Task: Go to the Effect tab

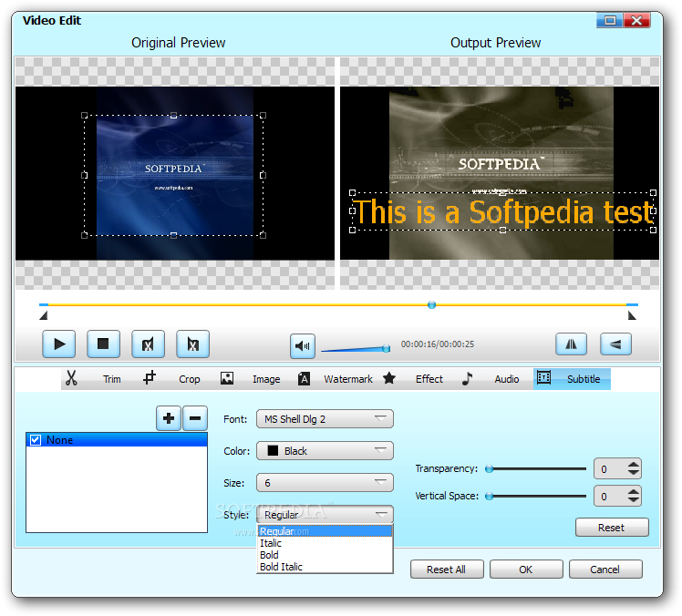Action: (429, 379)
